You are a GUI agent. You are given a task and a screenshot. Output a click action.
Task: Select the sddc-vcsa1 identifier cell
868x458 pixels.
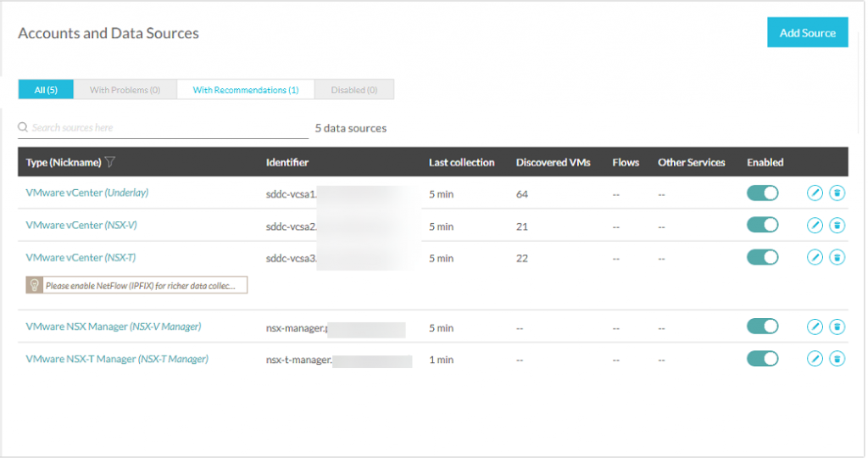(x=292, y=194)
